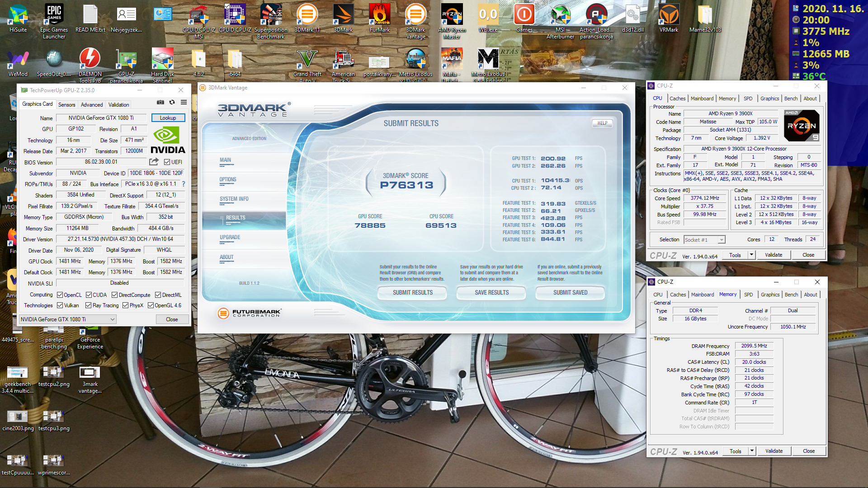Viewport: 868px width, 488px height.
Task: Toggle the CUDA checkbox
Action: click(x=89, y=295)
